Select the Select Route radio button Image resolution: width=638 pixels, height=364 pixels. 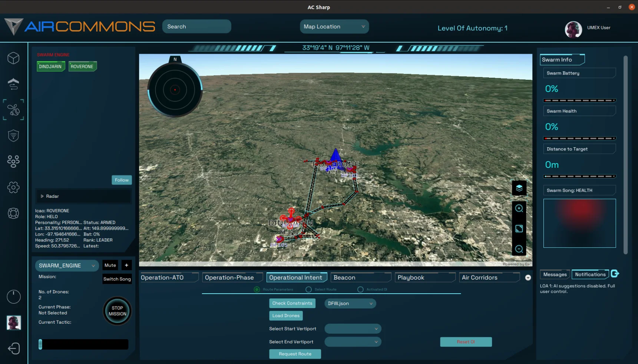click(308, 290)
